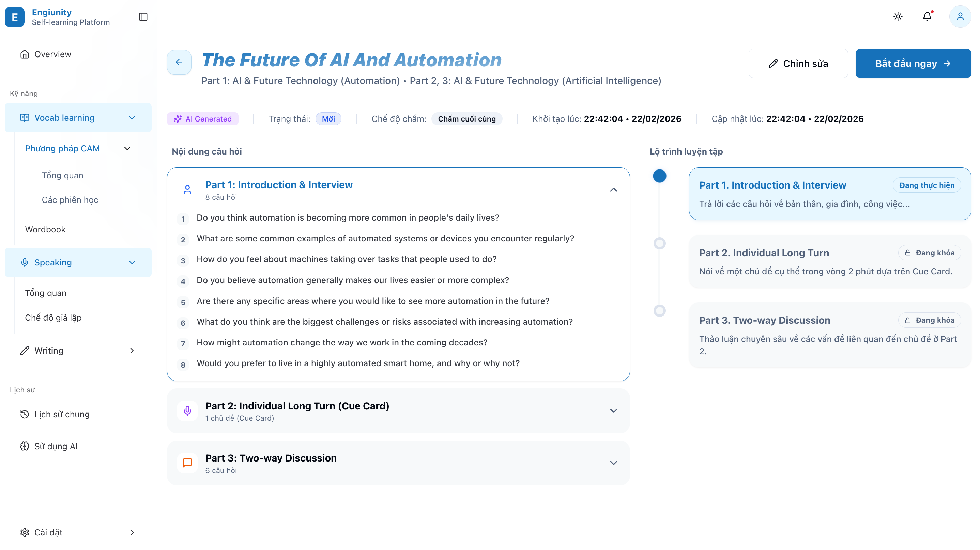Open the notifications bell
980x550 pixels.
(x=927, y=16)
